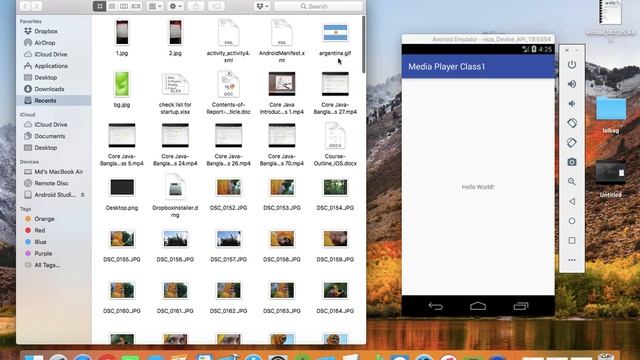This screenshot has width=640, height=360.
Task: Click Finder share button
Action: coord(196,6)
